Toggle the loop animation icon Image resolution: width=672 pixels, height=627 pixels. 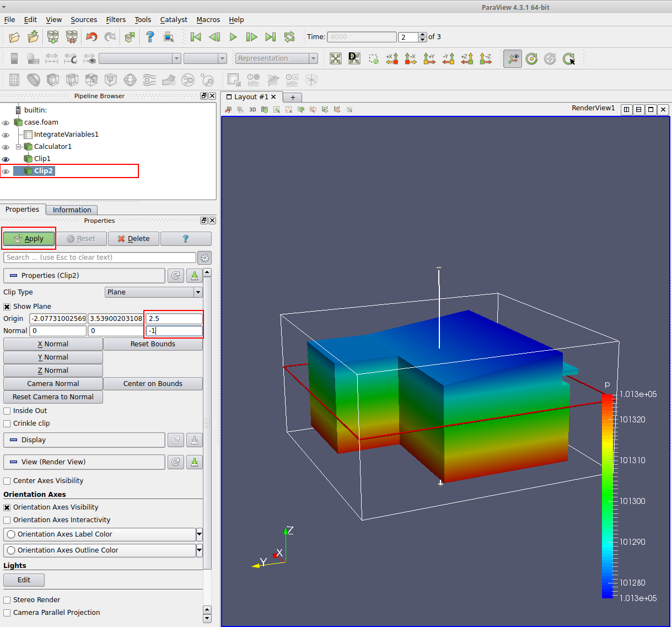click(x=289, y=37)
